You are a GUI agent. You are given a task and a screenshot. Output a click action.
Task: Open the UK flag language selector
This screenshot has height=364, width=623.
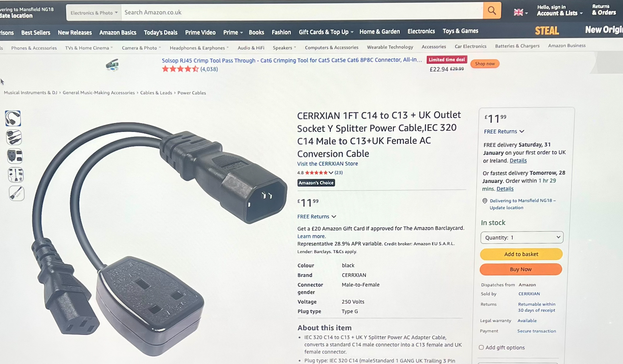520,12
